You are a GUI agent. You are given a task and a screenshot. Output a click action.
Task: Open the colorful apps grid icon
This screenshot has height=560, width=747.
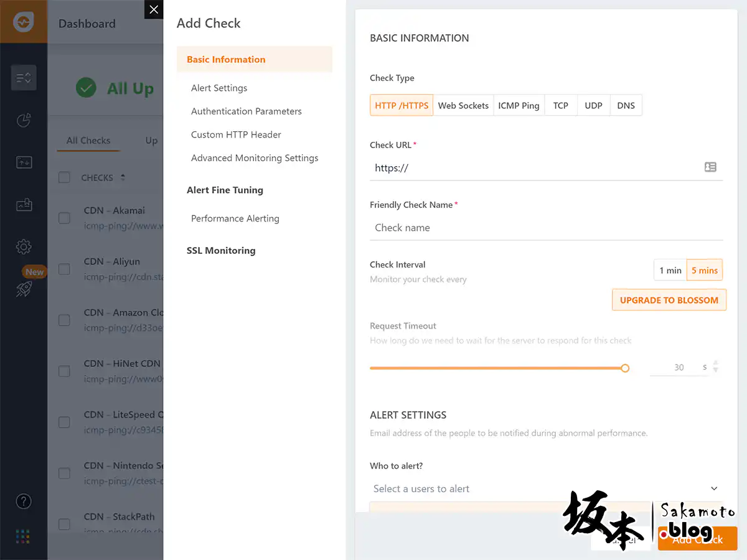coord(24,536)
